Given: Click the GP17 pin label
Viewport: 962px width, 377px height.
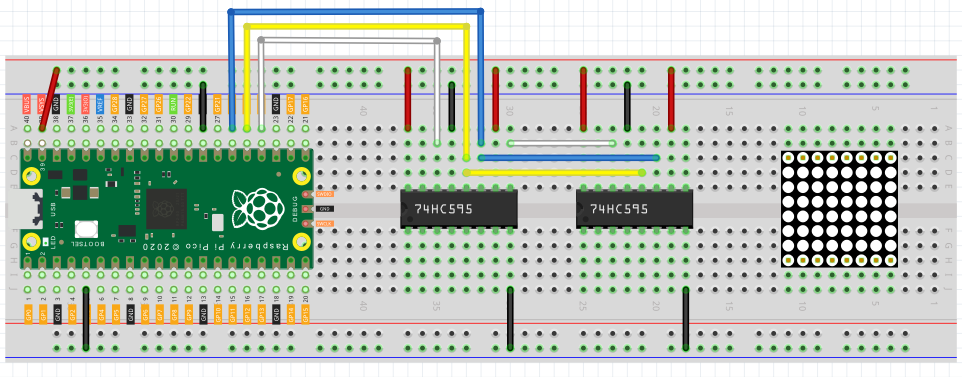Looking at the screenshot, I should (291, 104).
